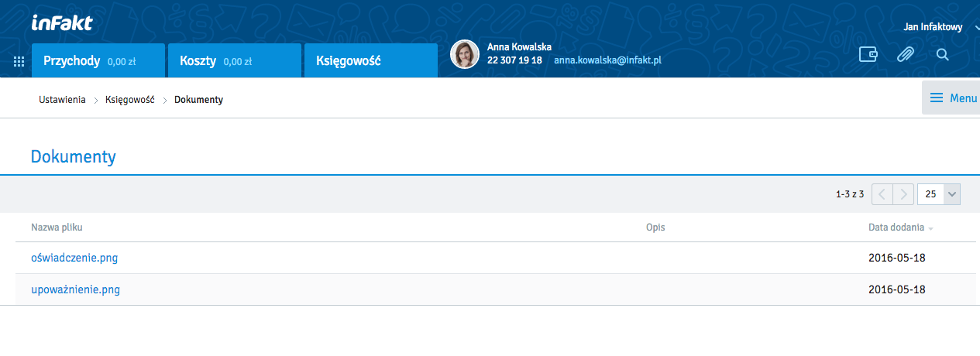The image size is (980, 356).
Task: Open file upoważnienie.png
Action: 75,289
